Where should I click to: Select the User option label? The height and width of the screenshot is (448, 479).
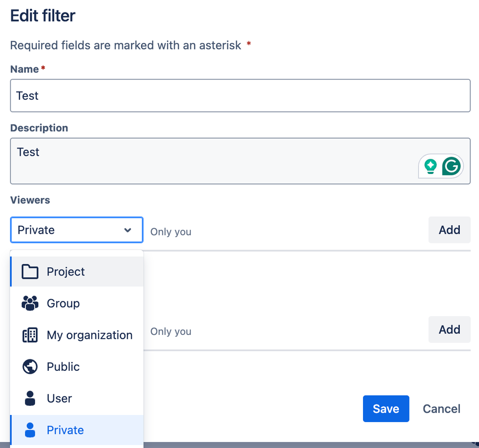click(x=59, y=398)
